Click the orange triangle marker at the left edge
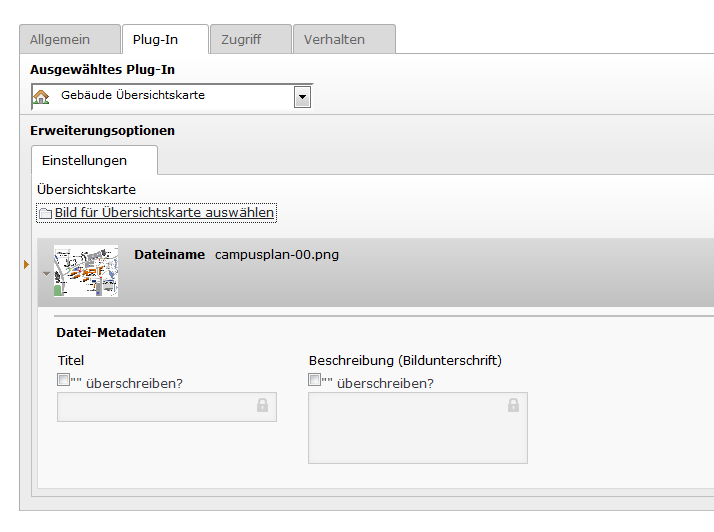 (26, 264)
